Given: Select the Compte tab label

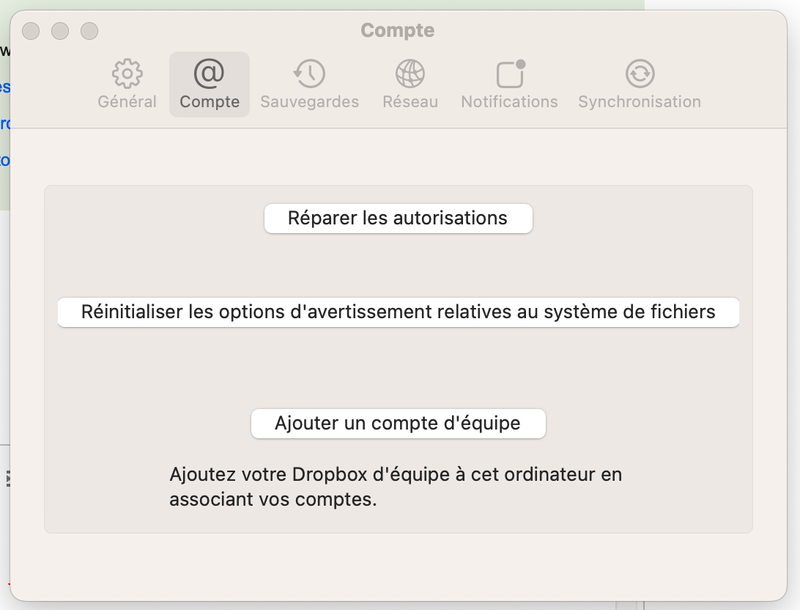Looking at the screenshot, I should coord(209,101).
